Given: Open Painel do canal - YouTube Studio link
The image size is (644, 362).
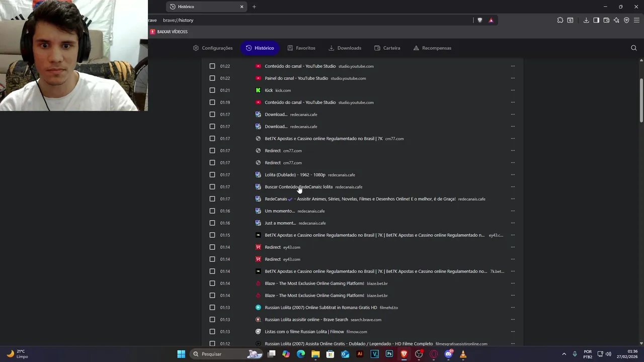Looking at the screenshot, I should click(296, 78).
